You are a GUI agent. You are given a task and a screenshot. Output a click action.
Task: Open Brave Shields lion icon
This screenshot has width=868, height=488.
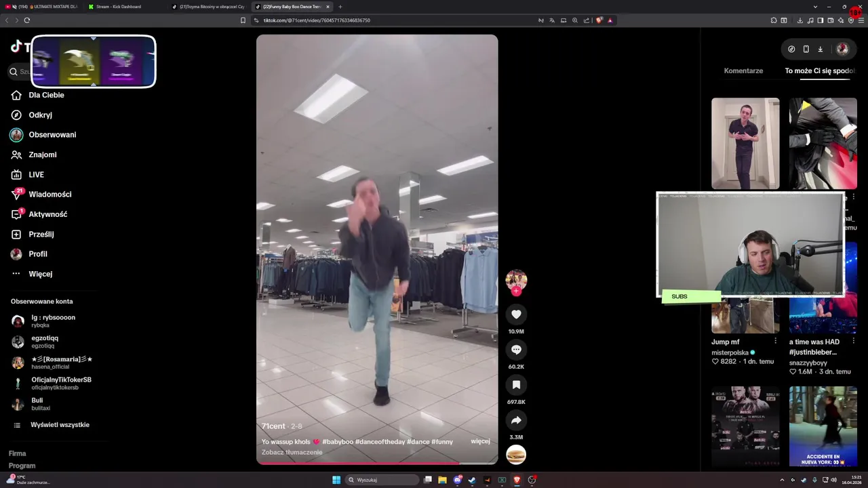599,20
